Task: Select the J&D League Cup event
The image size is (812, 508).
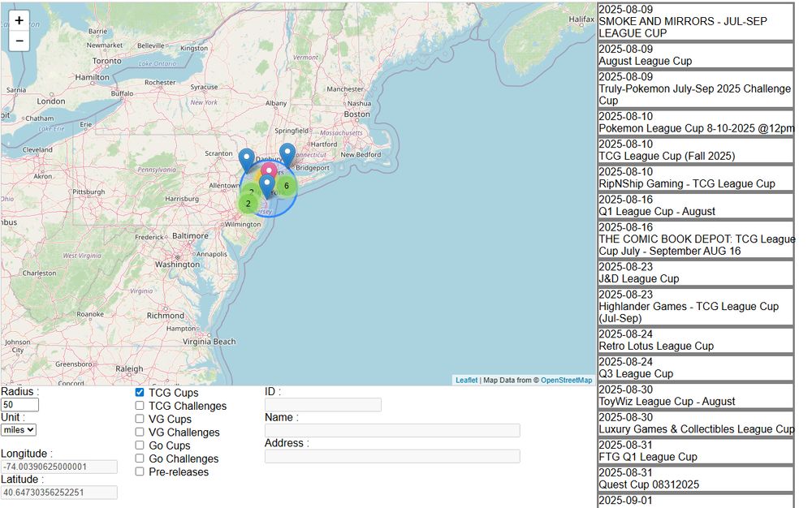Action: (x=696, y=273)
